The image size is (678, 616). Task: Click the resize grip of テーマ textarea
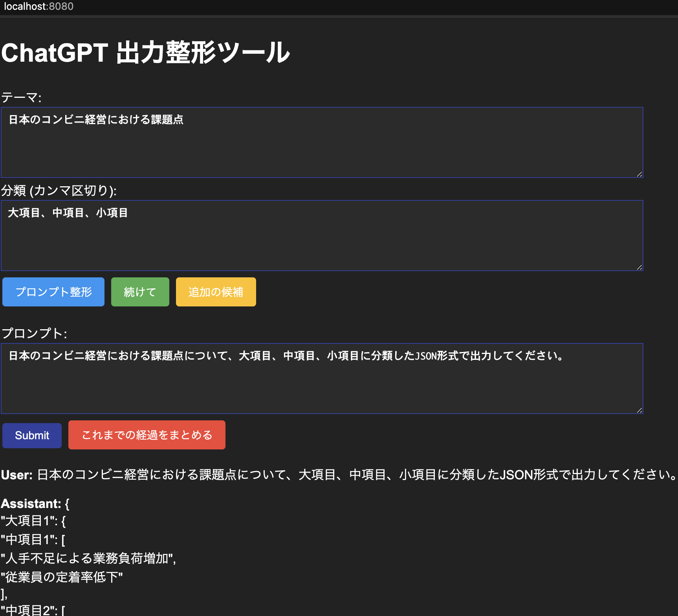point(639,174)
